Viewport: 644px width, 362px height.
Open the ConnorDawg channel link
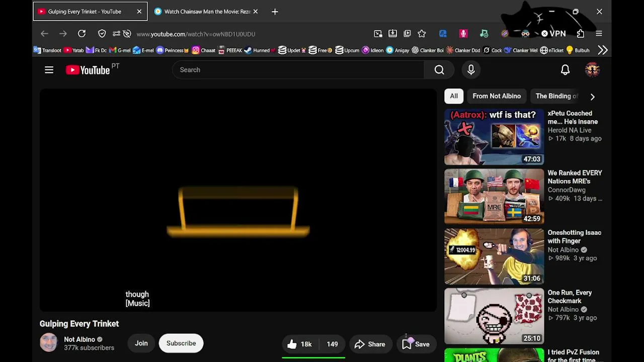tap(567, 190)
